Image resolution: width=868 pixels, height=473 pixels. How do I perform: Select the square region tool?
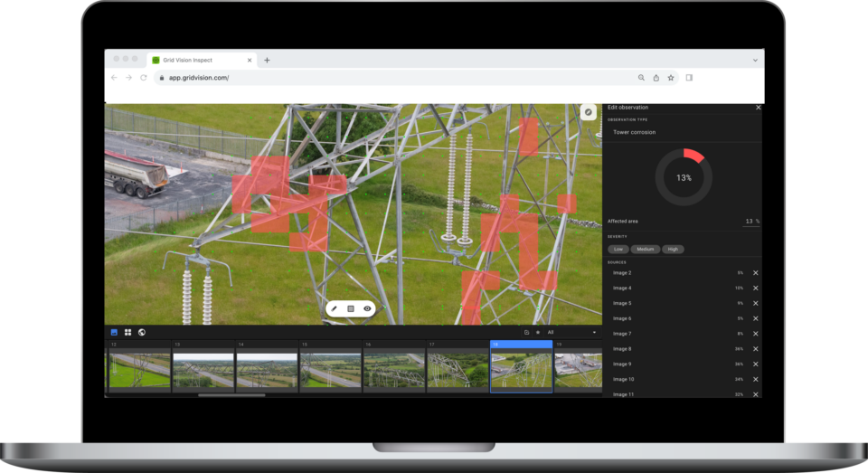tap(351, 308)
